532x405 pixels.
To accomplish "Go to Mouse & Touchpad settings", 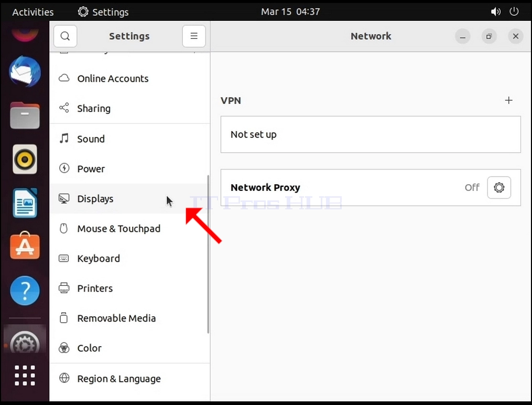I will [x=129, y=229].
